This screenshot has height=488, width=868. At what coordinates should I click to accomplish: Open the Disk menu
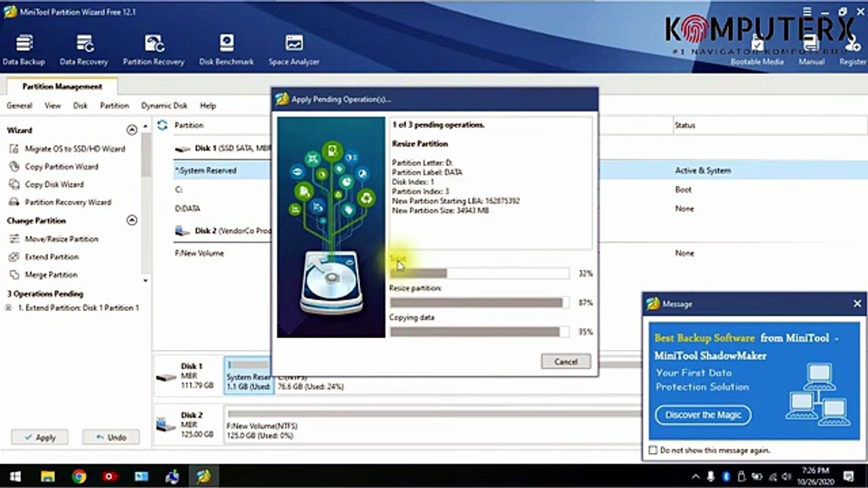point(81,106)
